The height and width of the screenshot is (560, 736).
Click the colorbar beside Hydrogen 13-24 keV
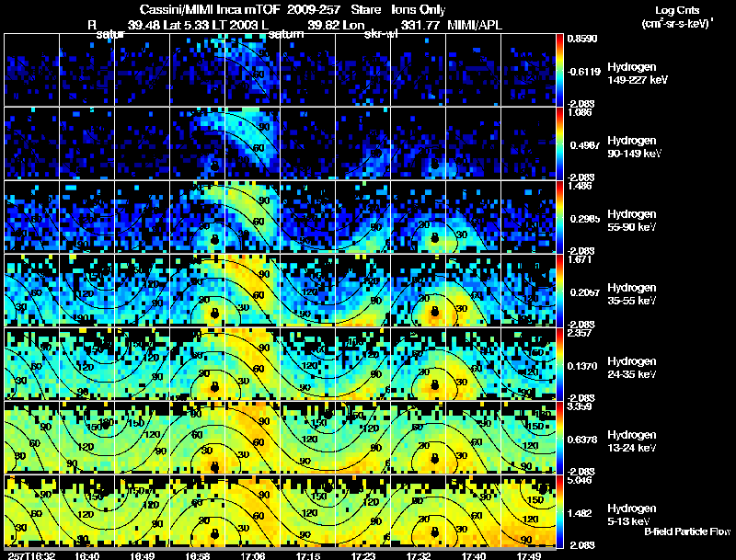pyautogui.click(x=559, y=438)
